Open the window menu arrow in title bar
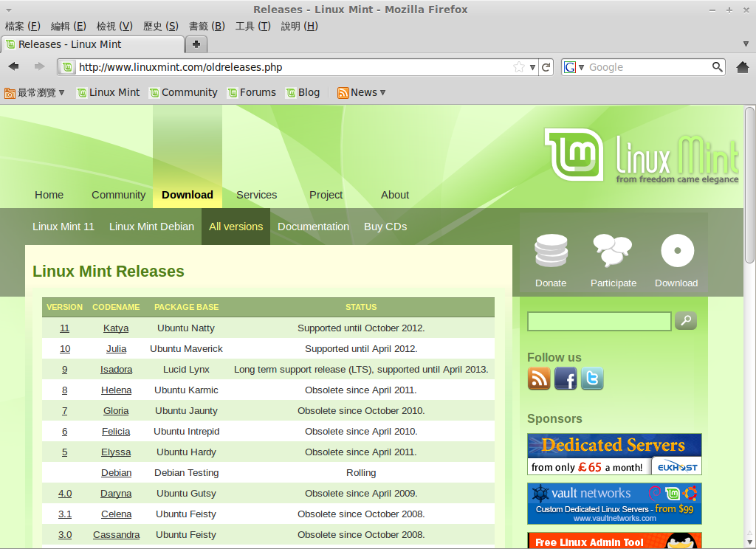The image size is (756, 549). pyautogui.click(x=9, y=10)
